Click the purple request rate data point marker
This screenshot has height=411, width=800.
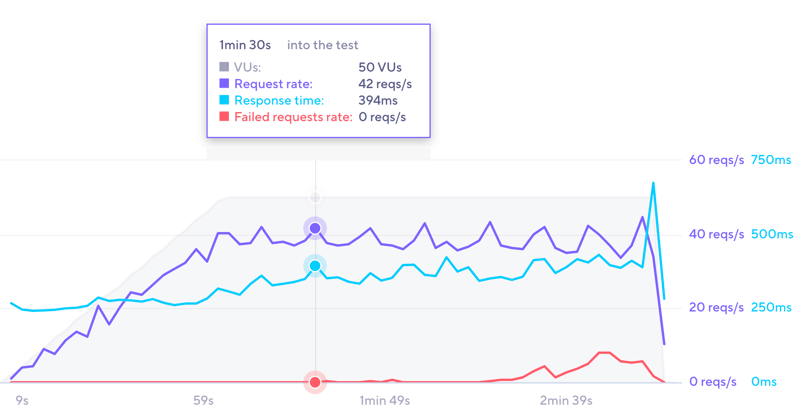(x=315, y=228)
